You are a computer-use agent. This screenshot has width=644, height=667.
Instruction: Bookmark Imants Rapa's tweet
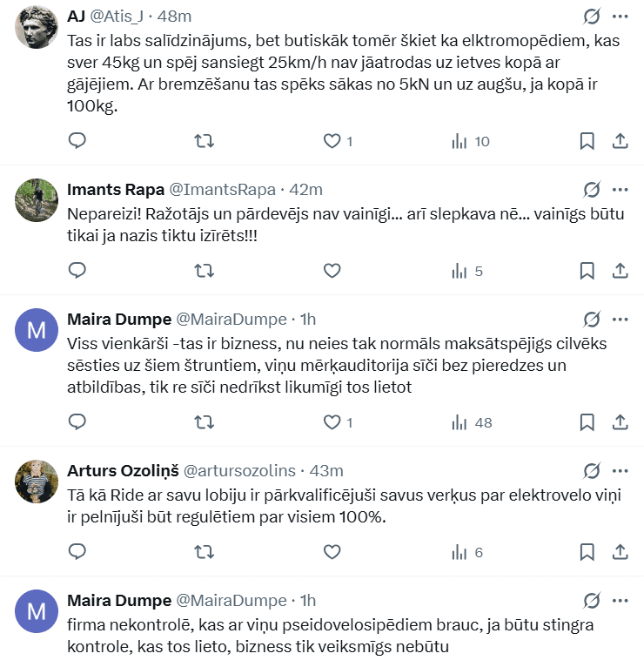[x=587, y=271]
